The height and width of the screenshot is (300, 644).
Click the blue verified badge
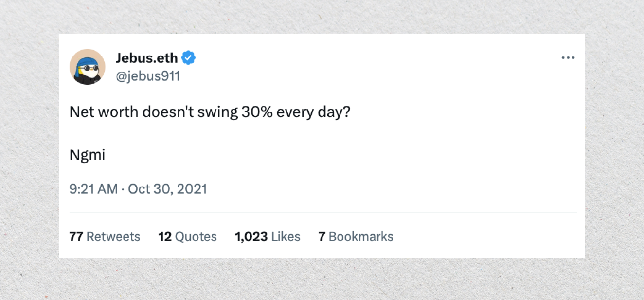(x=188, y=58)
